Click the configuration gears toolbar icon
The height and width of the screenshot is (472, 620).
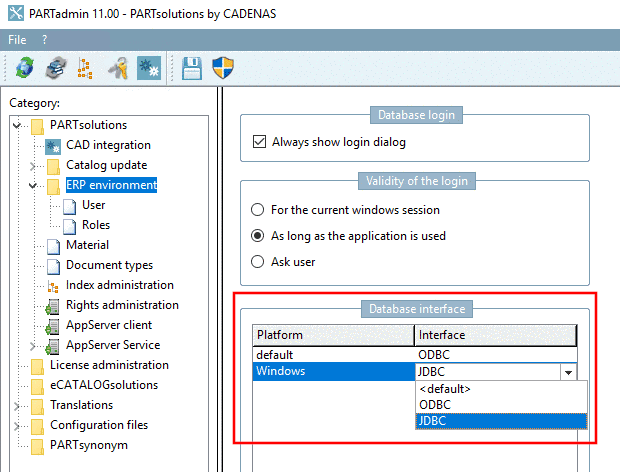(149, 68)
